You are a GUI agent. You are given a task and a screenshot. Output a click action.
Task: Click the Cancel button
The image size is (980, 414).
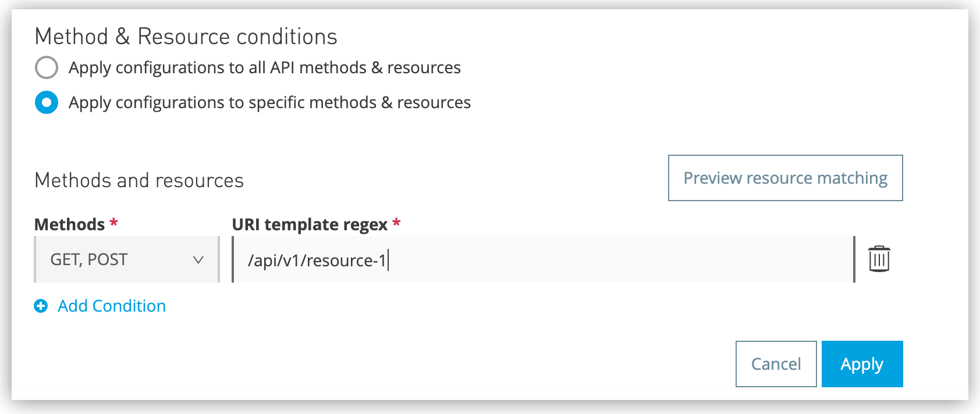point(775,363)
